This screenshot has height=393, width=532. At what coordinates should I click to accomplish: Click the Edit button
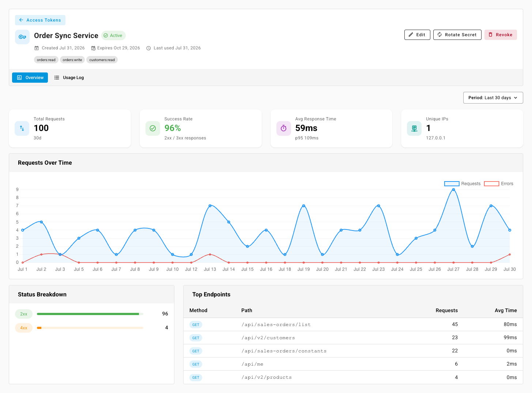[x=417, y=35]
